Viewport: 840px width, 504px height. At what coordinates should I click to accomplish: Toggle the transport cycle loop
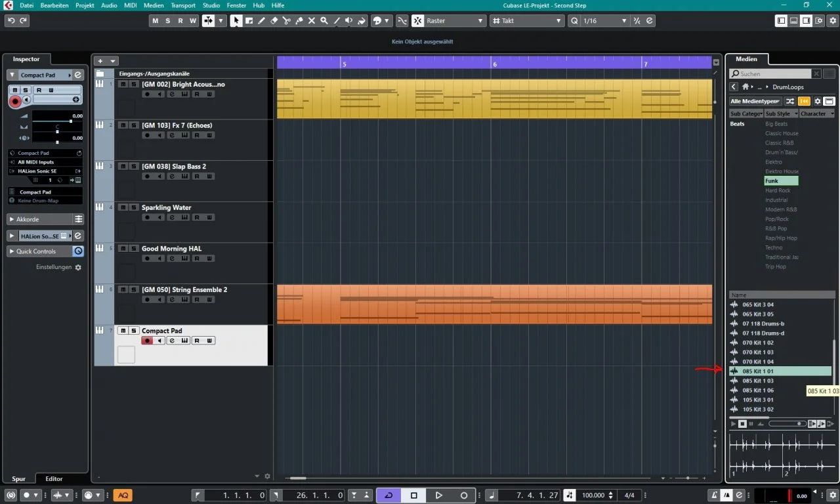(388, 495)
